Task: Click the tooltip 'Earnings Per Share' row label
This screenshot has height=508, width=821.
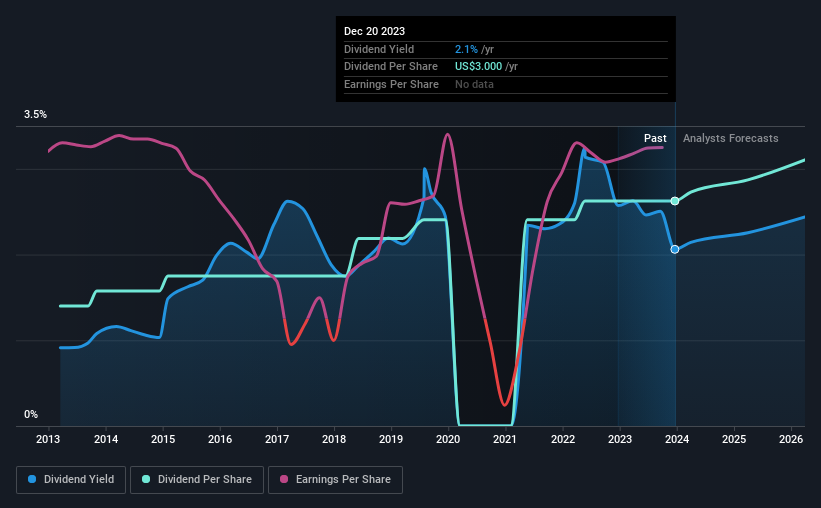Action: (391, 84)
